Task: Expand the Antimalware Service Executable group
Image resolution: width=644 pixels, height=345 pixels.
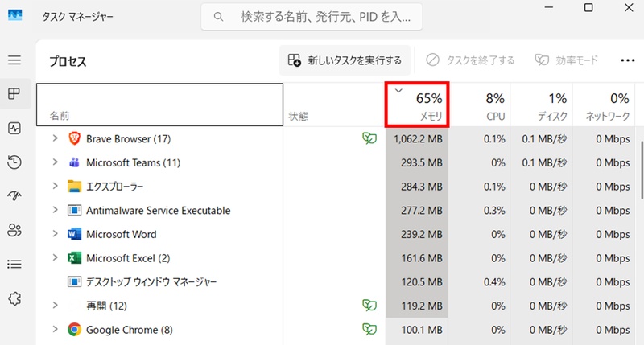Action: click(x=55, y=210)
